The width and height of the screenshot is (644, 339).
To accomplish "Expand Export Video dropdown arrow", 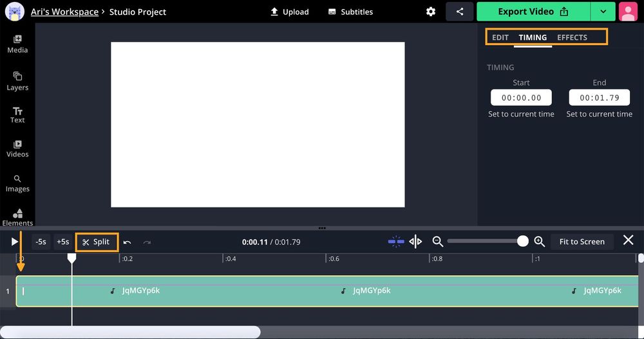I will [x=603, y=12].
